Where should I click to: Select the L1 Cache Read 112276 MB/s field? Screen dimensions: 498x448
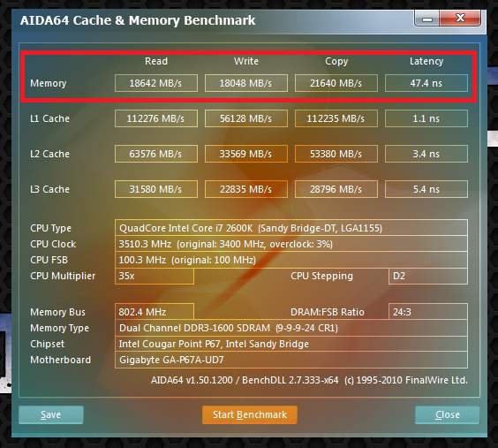click(156, 118)
